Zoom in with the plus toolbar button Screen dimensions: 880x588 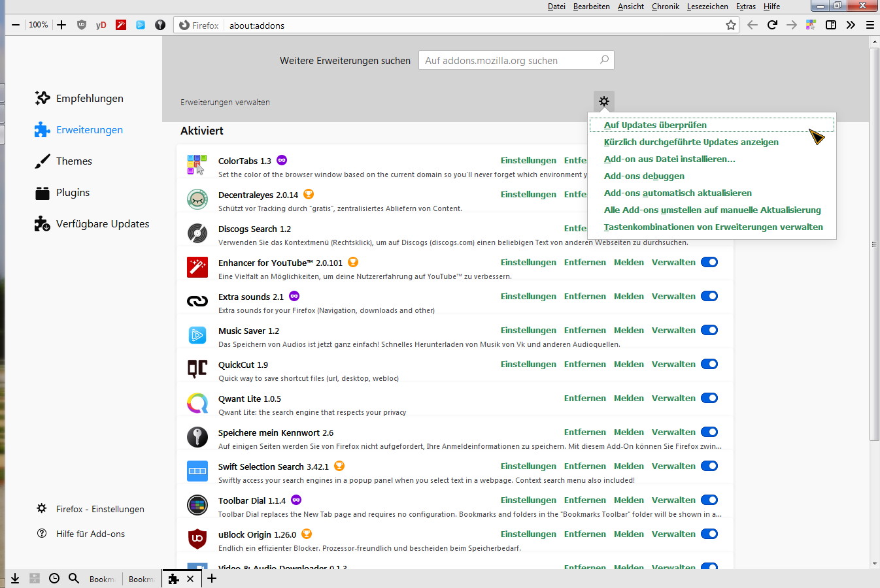coord(61,25)
